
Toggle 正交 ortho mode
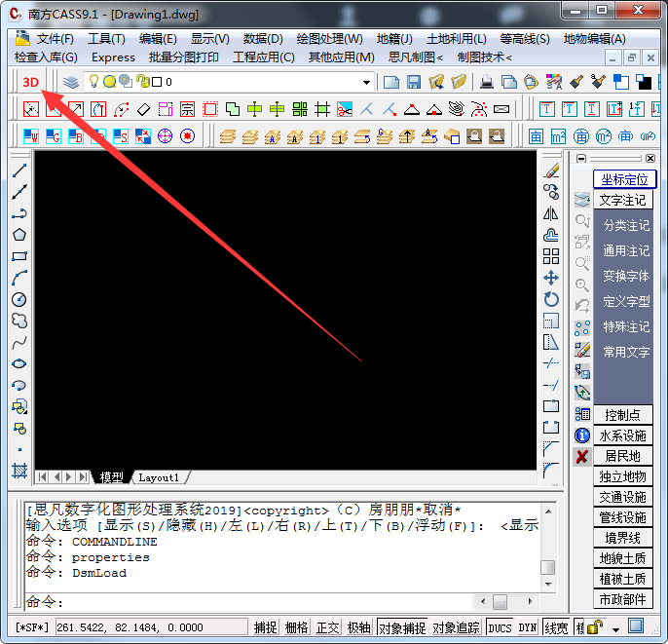coord(327,627)
